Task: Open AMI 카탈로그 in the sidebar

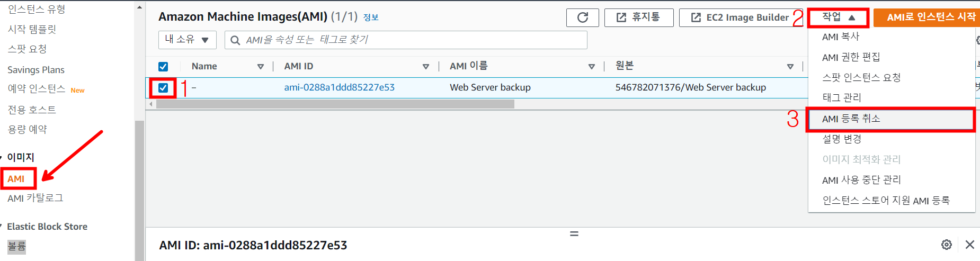Action: tap(35, 198)
